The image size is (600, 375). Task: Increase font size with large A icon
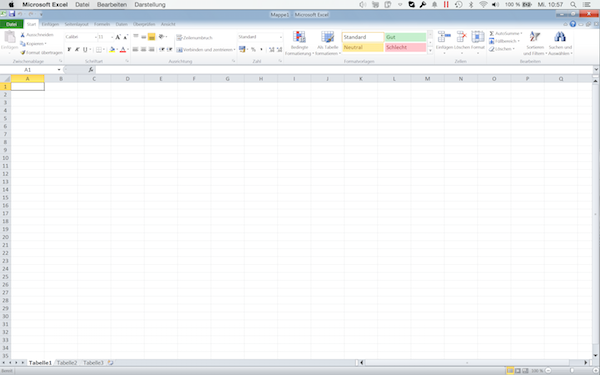click(118, 37)
